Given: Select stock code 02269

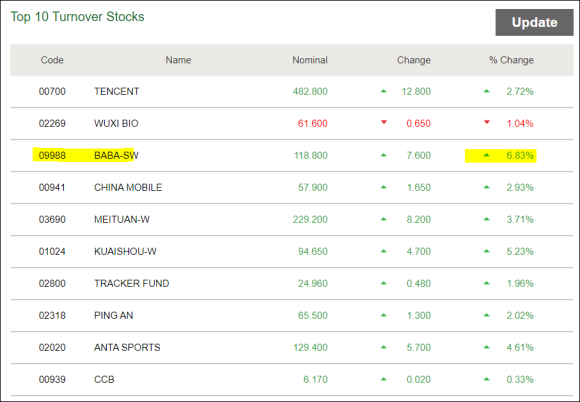Looking at the screenshot, I should pyautogui.click(x=52, y=123).
